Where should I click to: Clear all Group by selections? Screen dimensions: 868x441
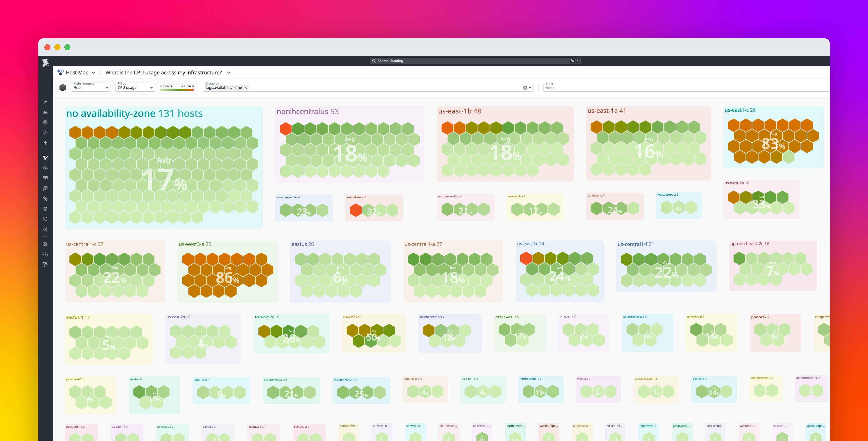(525, 88)
